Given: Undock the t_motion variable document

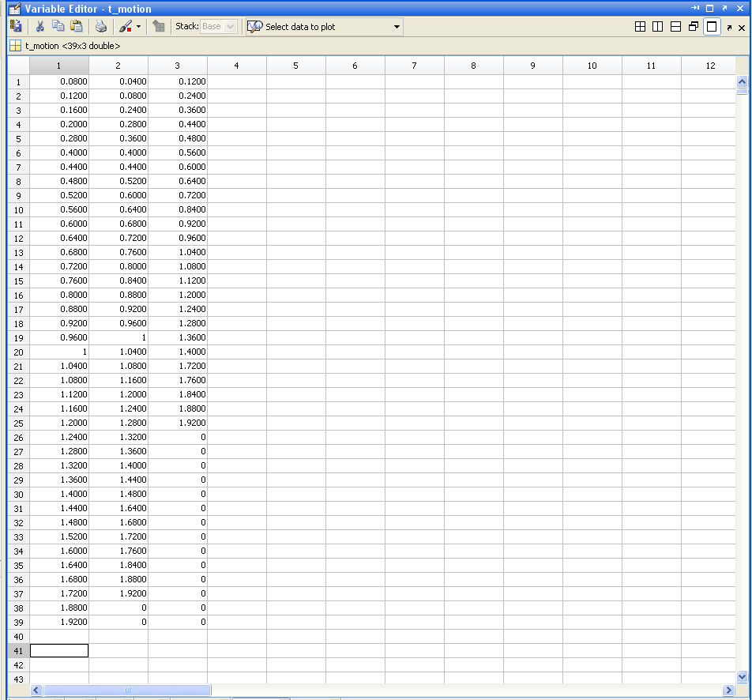Looking at the screenshot, I should [x=729, y=28].
